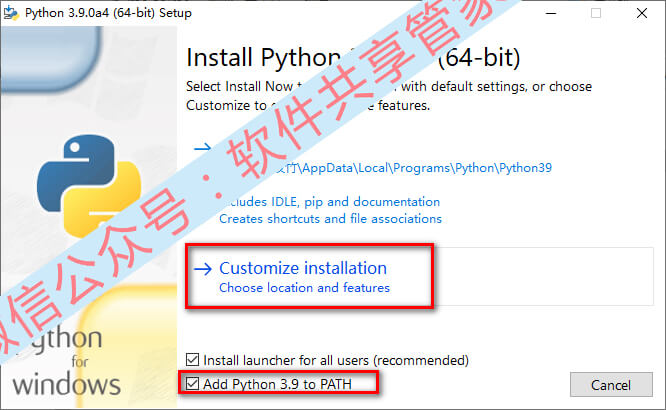Click the Python logo graphic
Screen dimensions: 666x410
tap(88, 185)
